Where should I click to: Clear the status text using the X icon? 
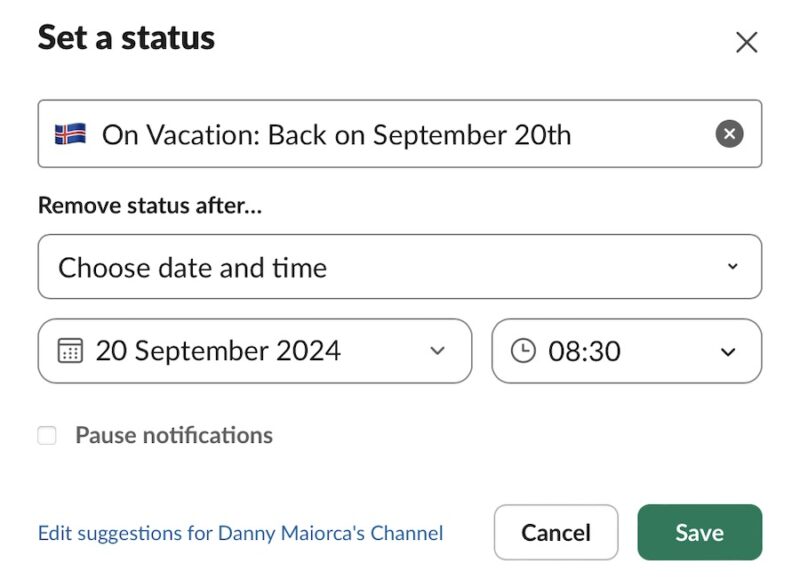tap(728, 133)
